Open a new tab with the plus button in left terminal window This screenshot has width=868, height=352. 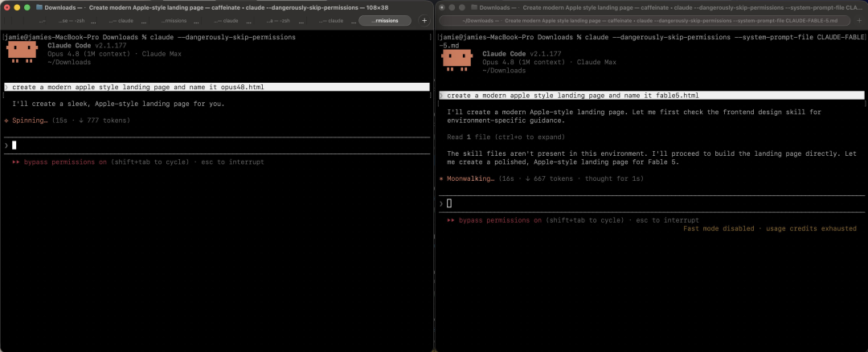424,20
